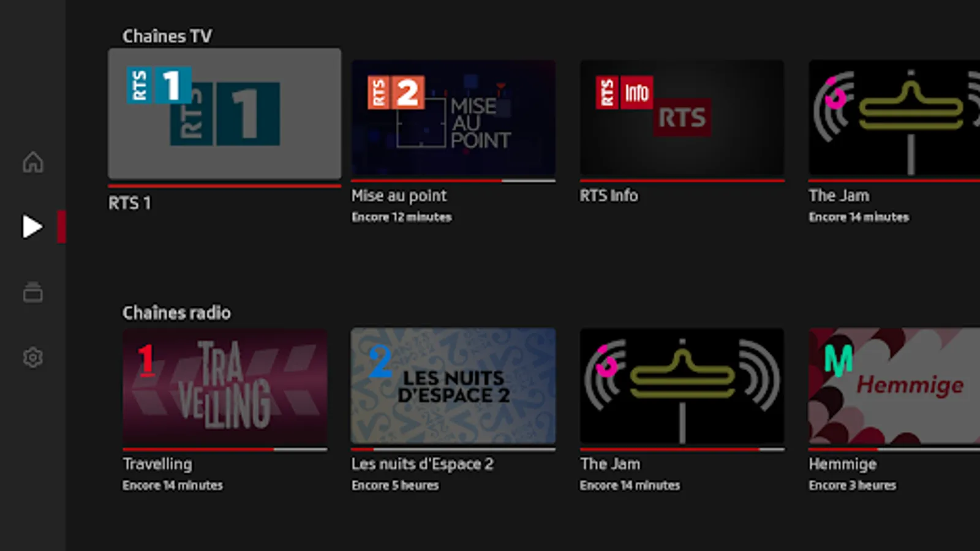Viewport: 980px width, 551px height.
Task: Click the 'Hemmige' title text
Action: click(842, 464)
